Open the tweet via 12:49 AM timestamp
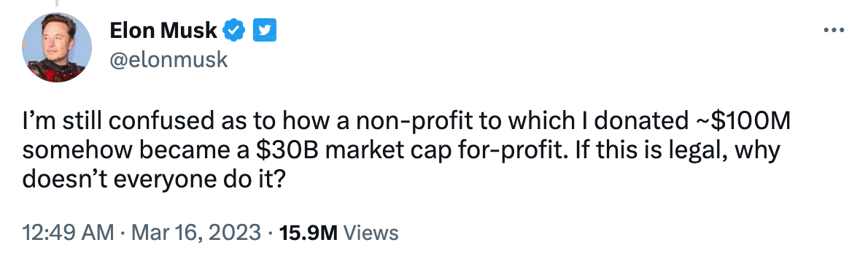The image size is (868, 264). [x=68, y=233]
